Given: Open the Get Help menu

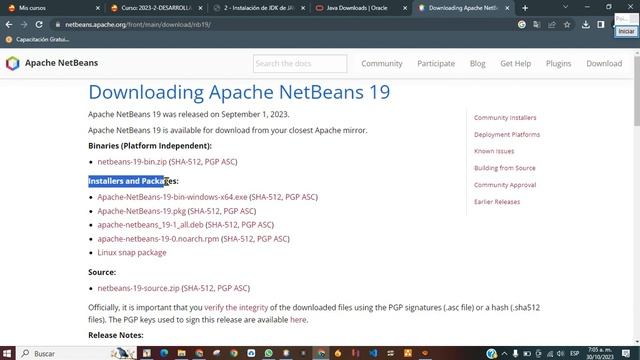Looking at the screenshot, I should [x=516, y=64].
